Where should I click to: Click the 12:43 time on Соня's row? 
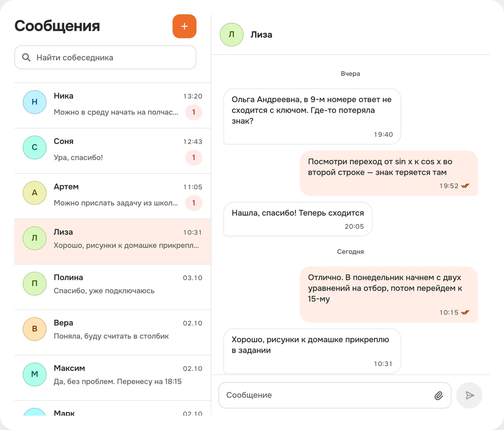click(193, 142)
